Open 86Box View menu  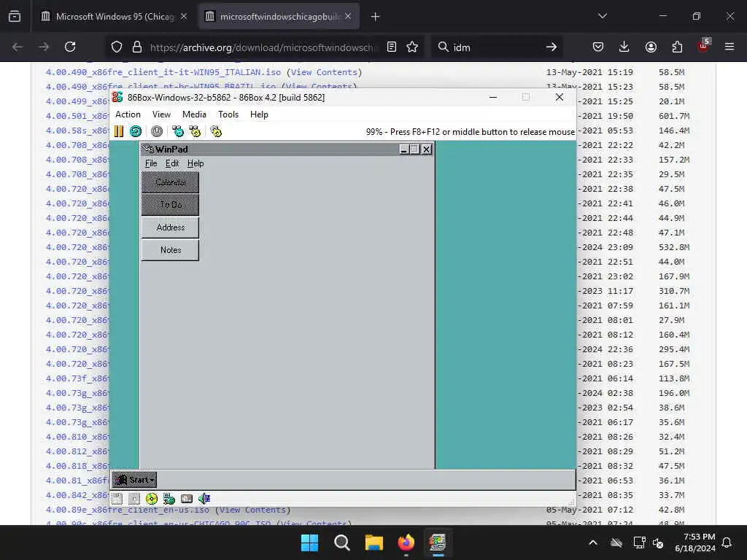point(161,114)
